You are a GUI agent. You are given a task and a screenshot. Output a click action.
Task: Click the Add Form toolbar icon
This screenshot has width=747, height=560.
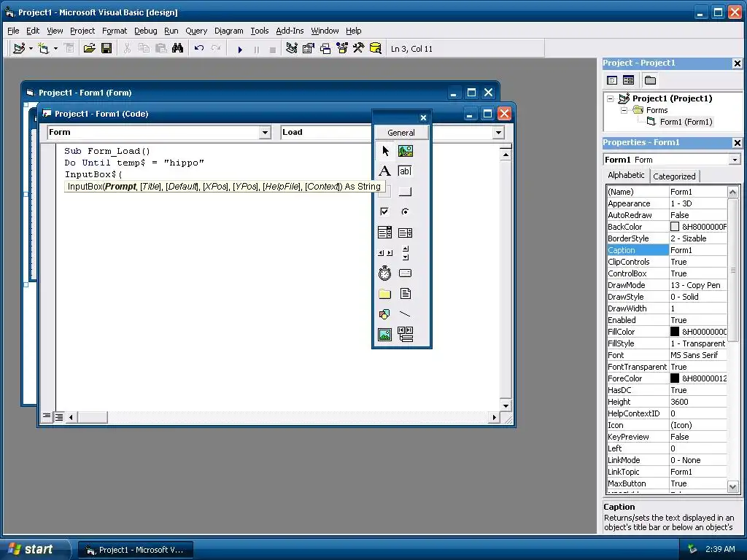coord(43,48)
